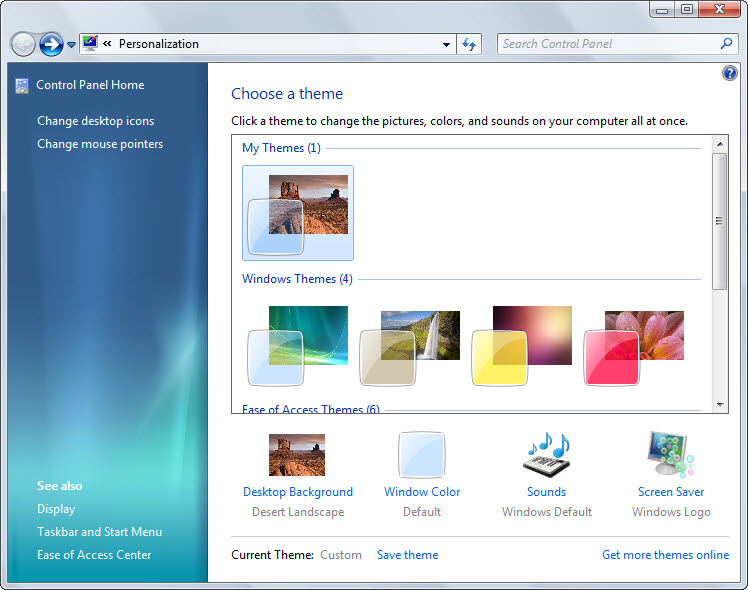Click the Window Color glass swatch icon

(x=422, y=455)
